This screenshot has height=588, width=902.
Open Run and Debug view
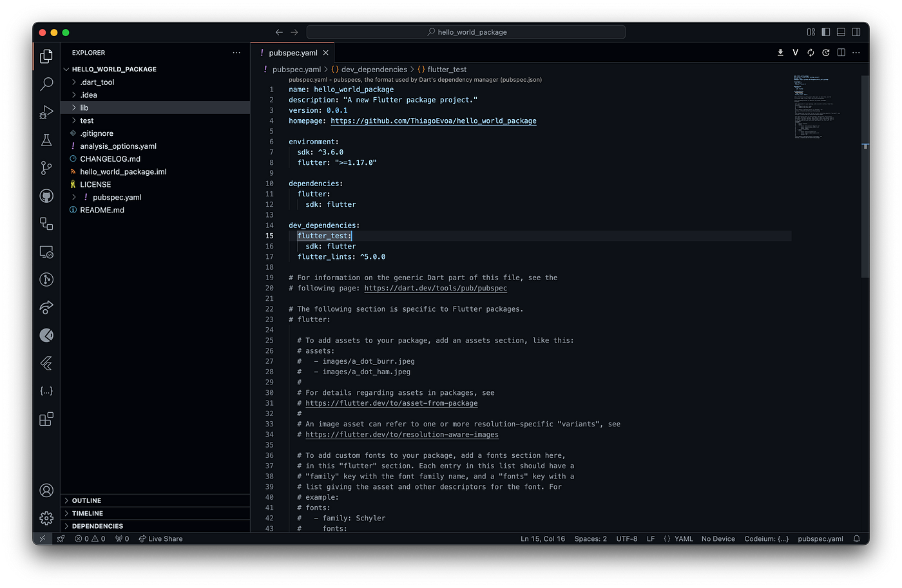[46, 112]
